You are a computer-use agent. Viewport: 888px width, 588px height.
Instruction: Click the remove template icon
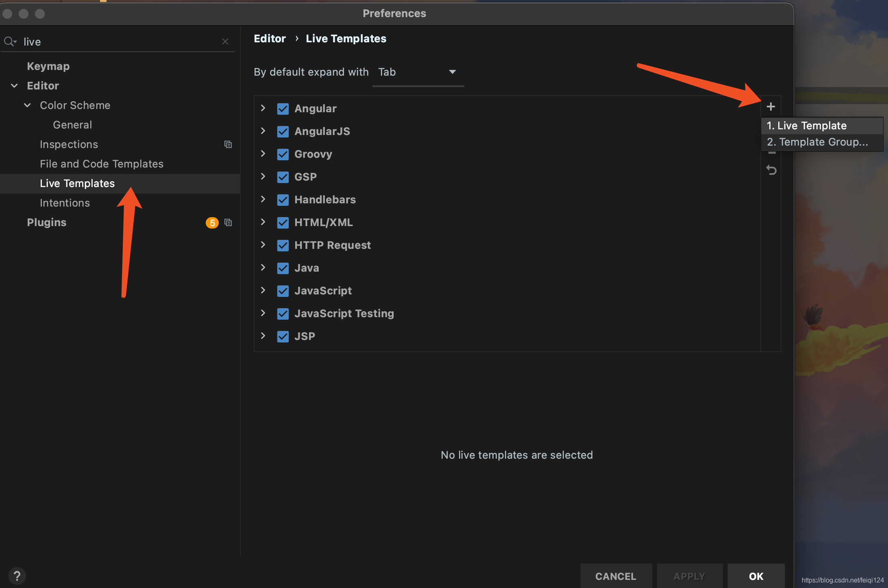point(771,152)
